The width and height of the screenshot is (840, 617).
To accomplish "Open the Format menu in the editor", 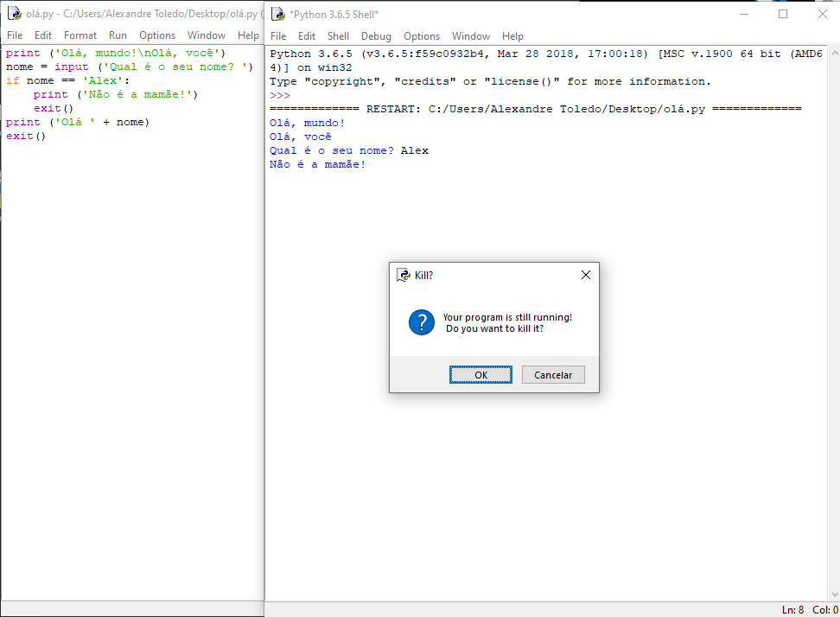I will (80, 35).
